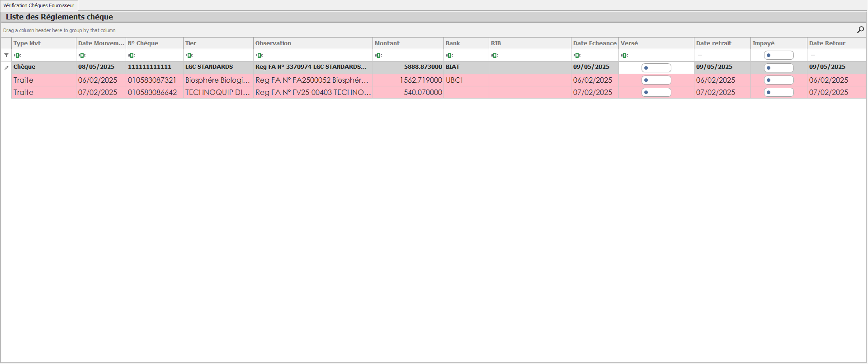The height and width of the screenshot is (364, 868).
Task: Click N° Chéque filter condition icon
Action: 132,56
